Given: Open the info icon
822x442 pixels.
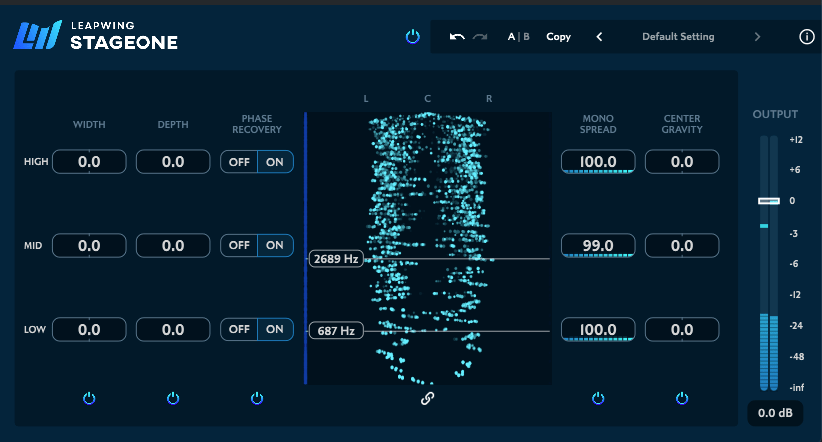Looking at the screenshot, I should pos(807,37).
